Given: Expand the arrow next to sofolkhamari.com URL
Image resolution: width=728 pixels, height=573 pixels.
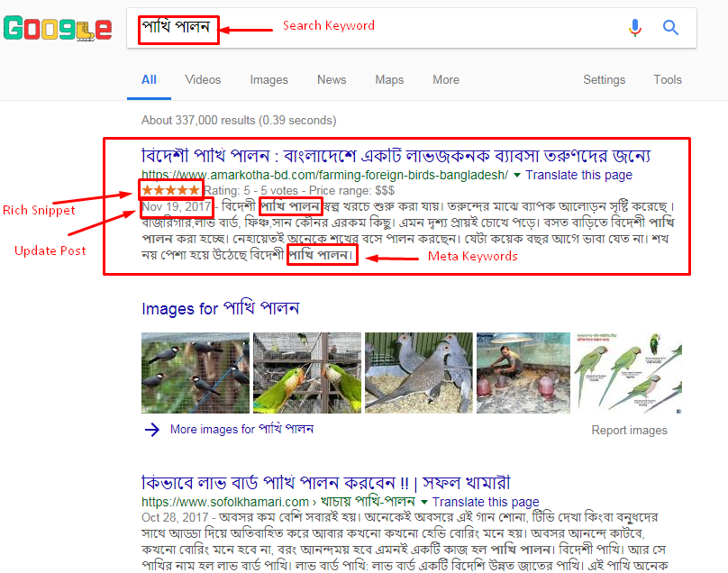Looking at the screenshot, I should click(423, 502).
